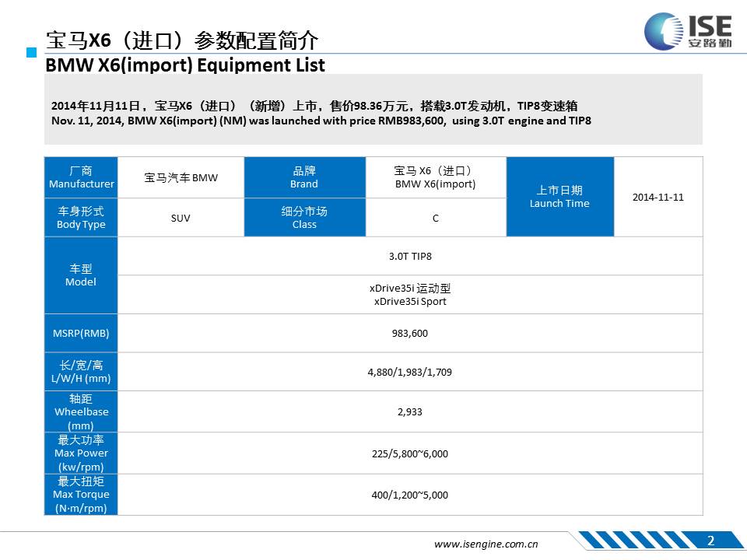Click the SUV value cell
Screen dimensions: 747x560
(x=181, y=218)
